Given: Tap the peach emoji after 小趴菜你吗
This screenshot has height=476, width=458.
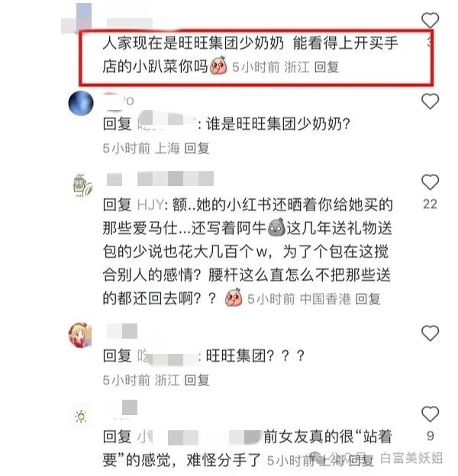Looking at the screenshot, I should coord(218,65).
